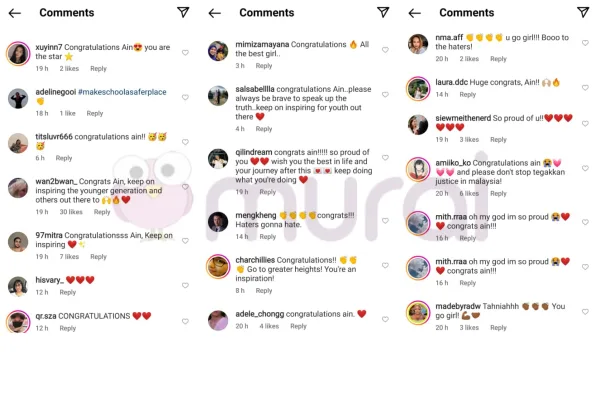Tap the back arrow in the middle Comments panel
The height and width of the screenshot is (400, 600).
[215, 13]
